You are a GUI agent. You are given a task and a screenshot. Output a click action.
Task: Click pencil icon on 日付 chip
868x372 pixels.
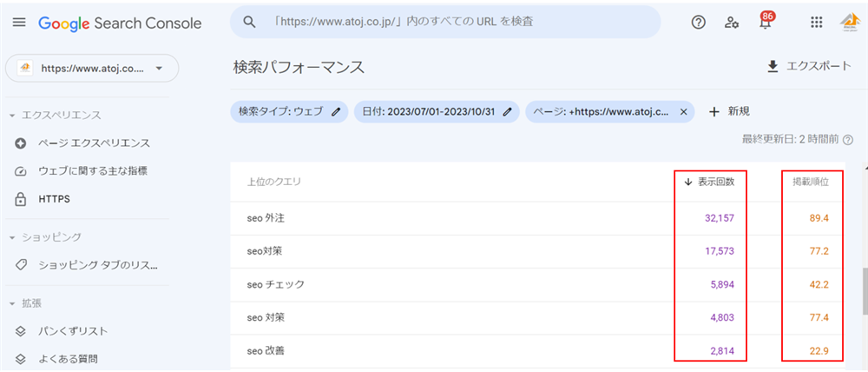tap(507, 111)
